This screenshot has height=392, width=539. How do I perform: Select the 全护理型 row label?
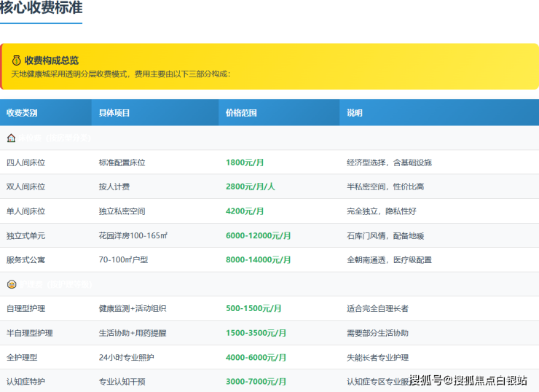click(x=22, y=357)
